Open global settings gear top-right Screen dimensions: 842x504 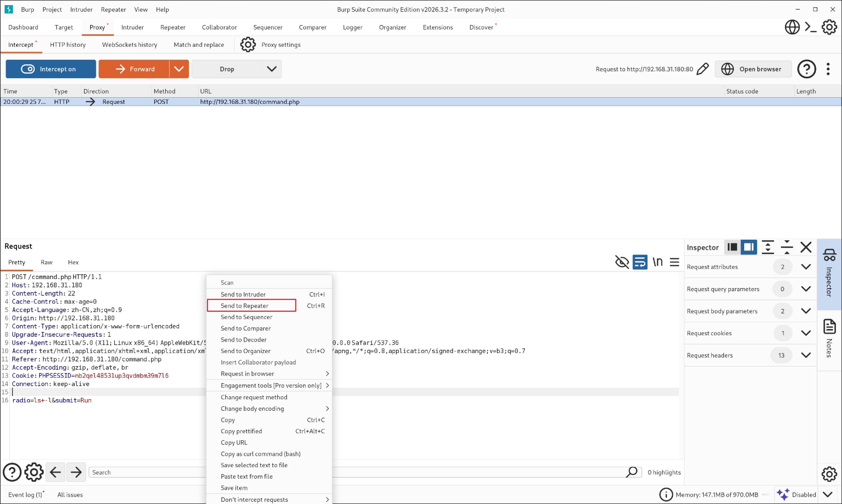click(x=829, y=27)
